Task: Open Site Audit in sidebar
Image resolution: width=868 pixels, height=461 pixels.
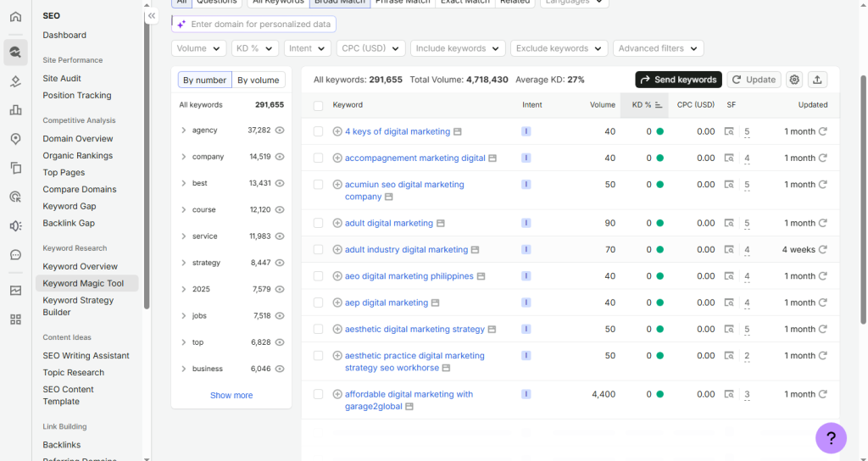Action: click(62, 79)
